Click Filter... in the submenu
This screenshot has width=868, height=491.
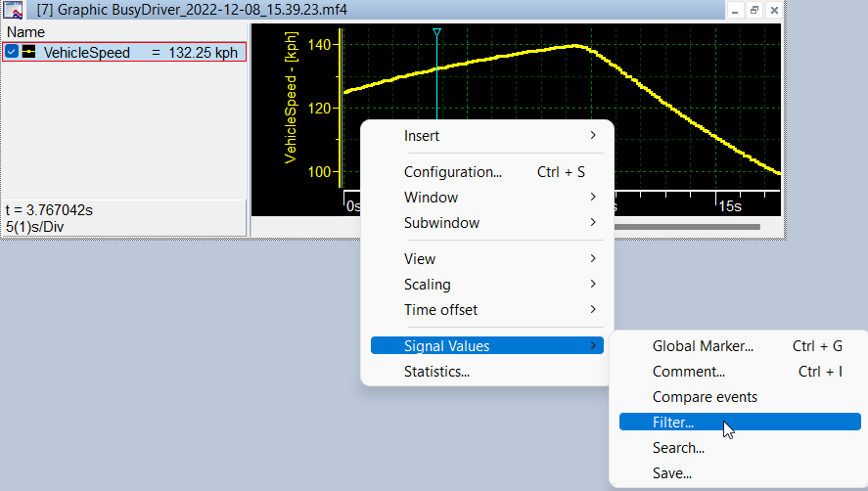(740, 422)
